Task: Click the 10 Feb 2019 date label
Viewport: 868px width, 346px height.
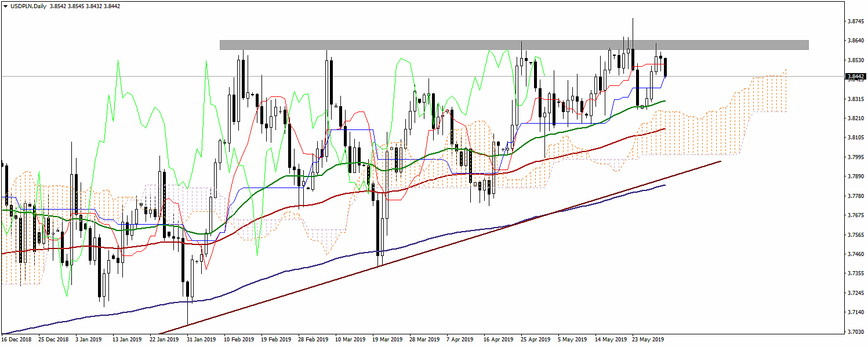Action: coord(238,339)
